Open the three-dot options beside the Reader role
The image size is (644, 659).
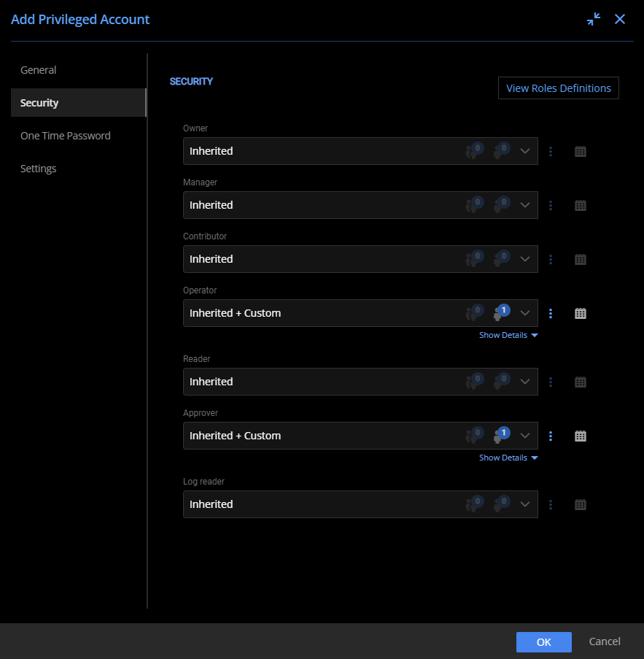click(551, 382)
